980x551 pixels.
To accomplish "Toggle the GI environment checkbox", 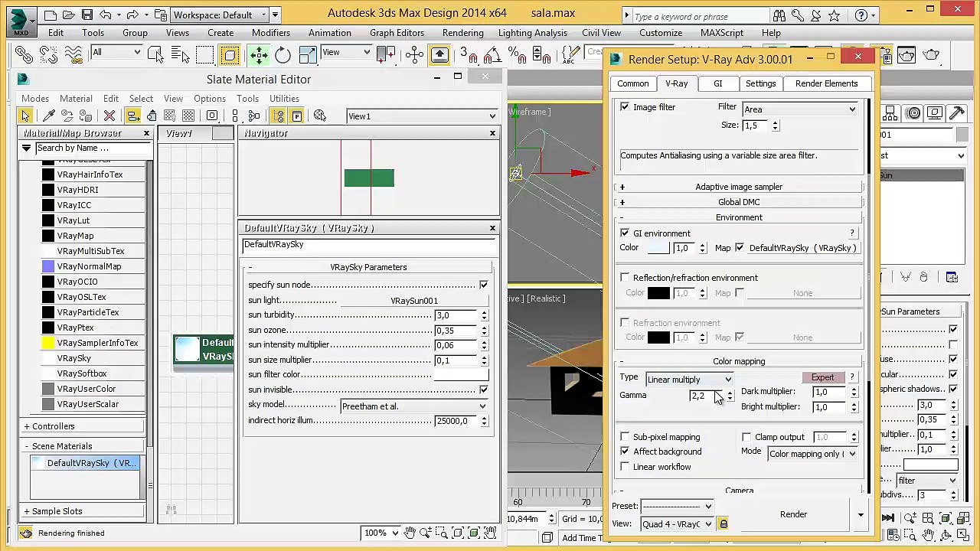I will (x=625, y=233).
